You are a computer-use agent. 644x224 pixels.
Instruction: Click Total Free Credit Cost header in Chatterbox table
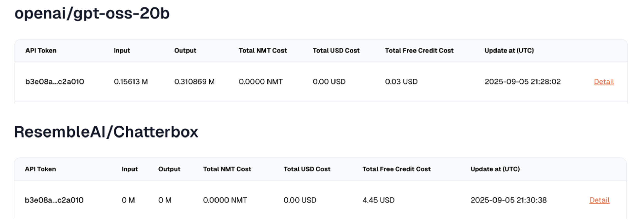tap(397, 169)
